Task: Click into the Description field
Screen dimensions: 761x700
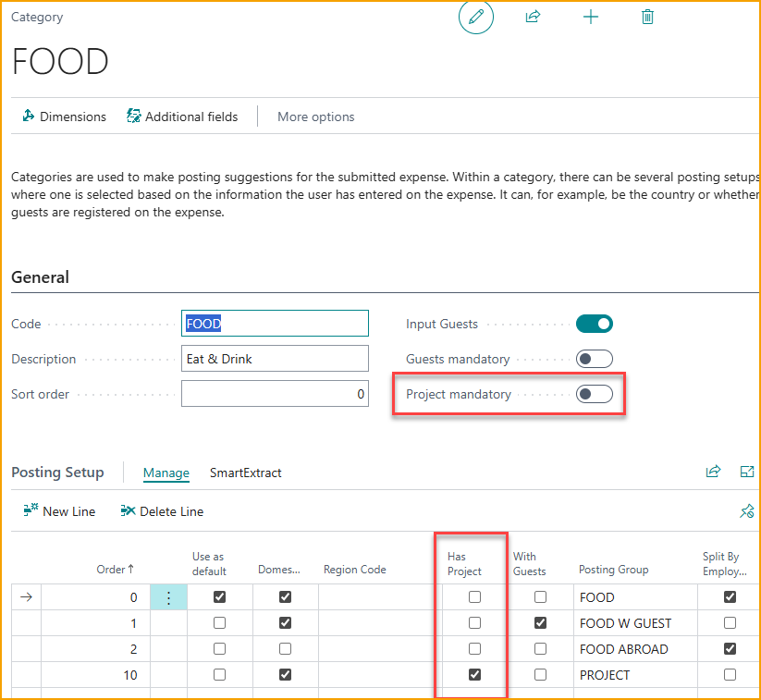Action: [x=275, y=359]
